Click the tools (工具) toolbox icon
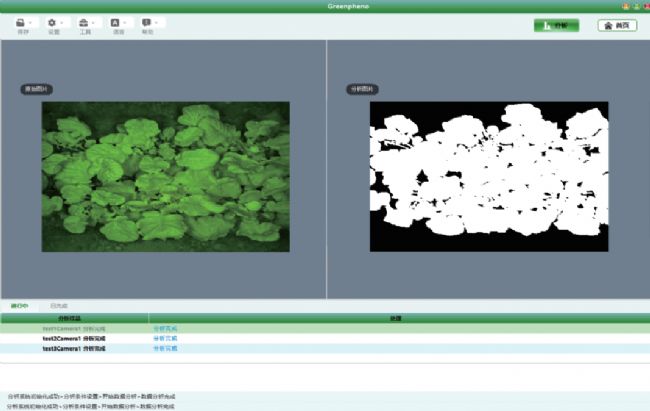The width and height of the screenshot is (650, 411). (x=84, y=22)
